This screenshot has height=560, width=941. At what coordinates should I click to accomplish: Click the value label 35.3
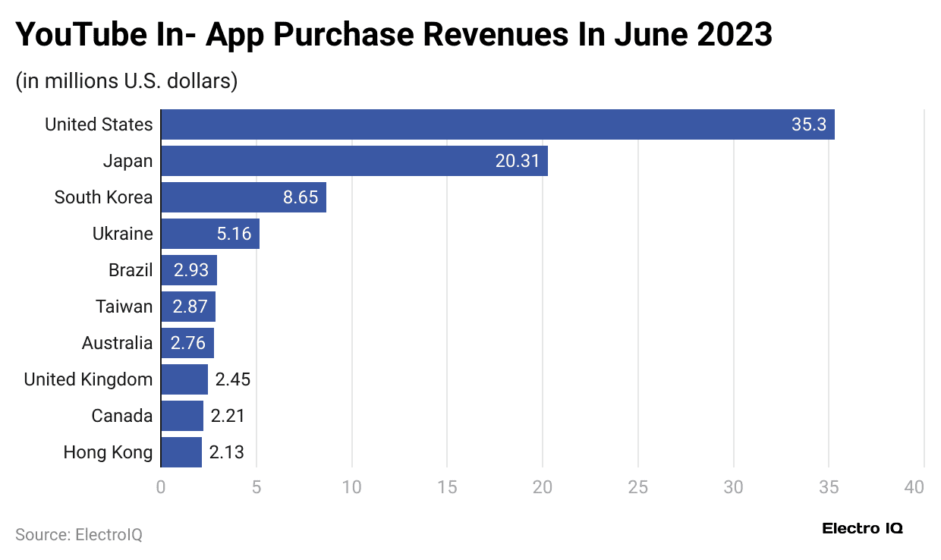point(808,124)
